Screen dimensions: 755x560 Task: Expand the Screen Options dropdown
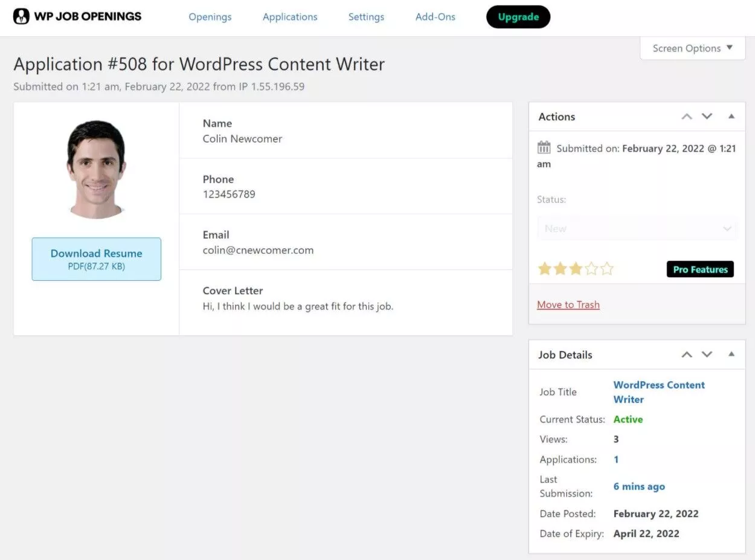(693, 48)
